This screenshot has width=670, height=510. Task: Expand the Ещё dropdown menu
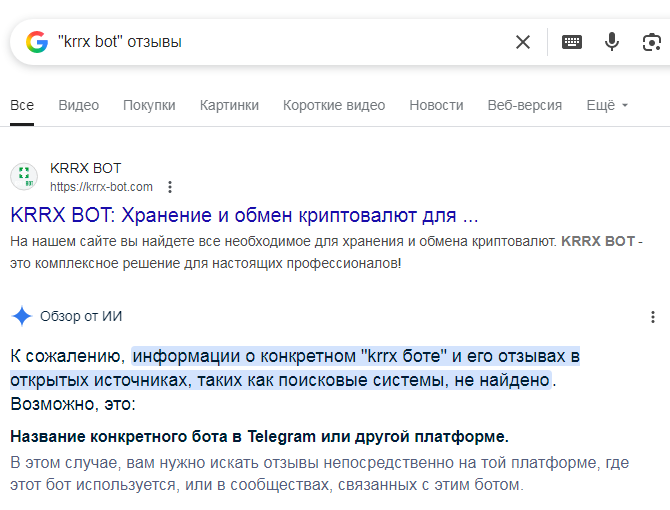tap(607, 105)
